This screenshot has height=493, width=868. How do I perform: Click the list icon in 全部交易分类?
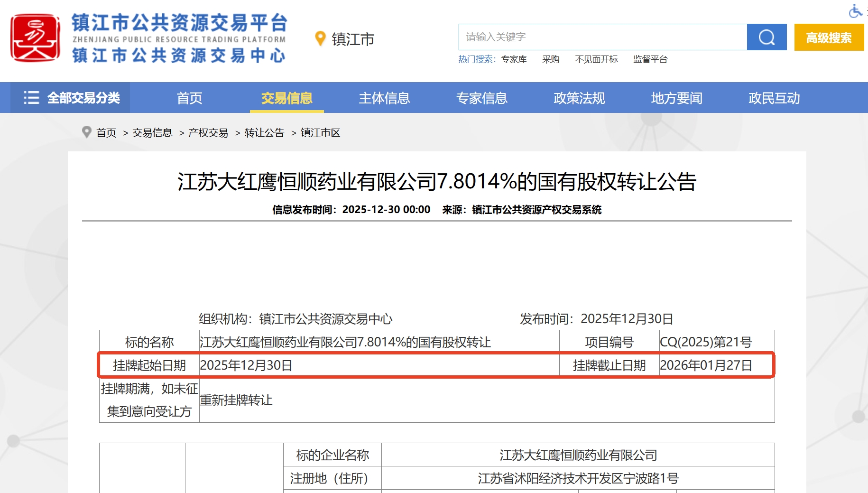click(31, 98)
